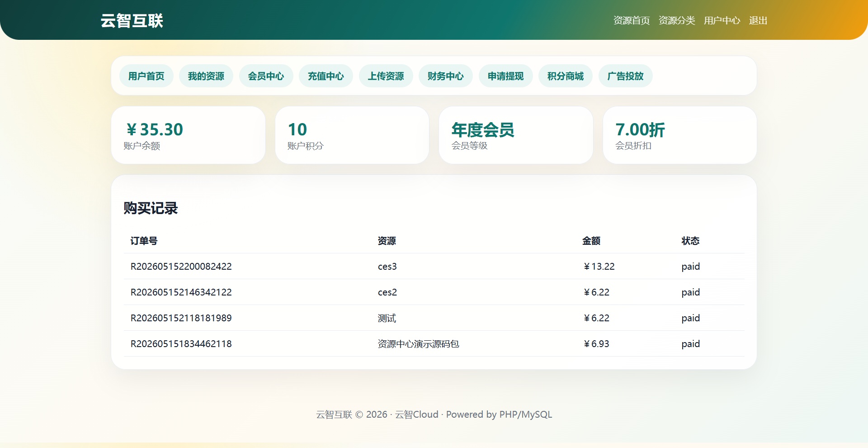
Task: Click resource name 测试
Action: tap(387, 318)
